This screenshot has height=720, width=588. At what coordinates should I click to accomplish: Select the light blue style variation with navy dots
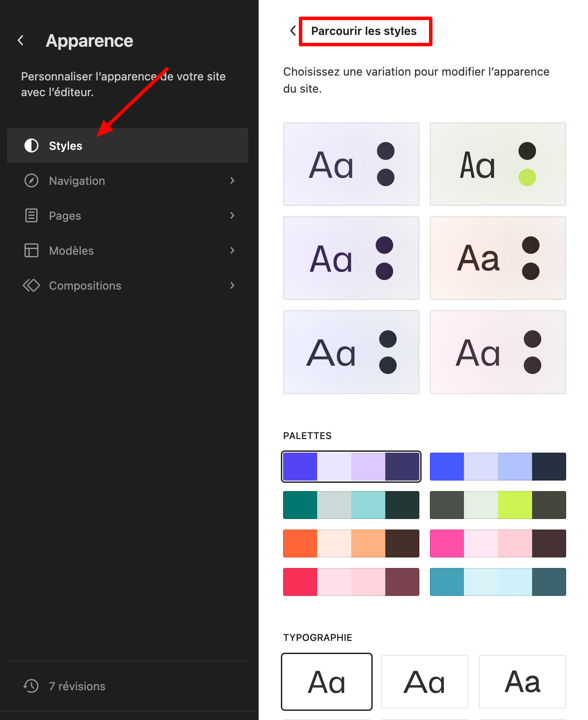pos(351,352)
